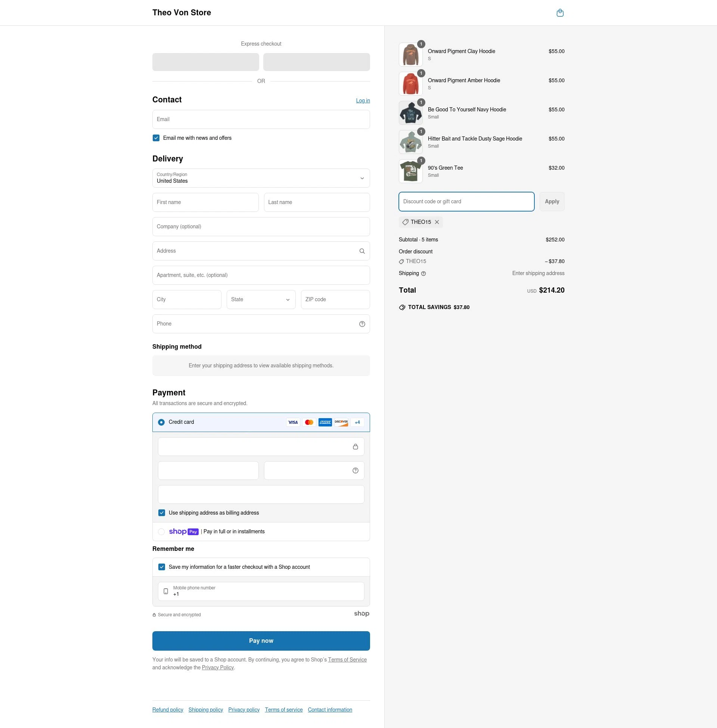Uncheck Save my information for faster checkout
Viewport: 717px width, 728px height.
pyautogui.click(x=162, y=567)
